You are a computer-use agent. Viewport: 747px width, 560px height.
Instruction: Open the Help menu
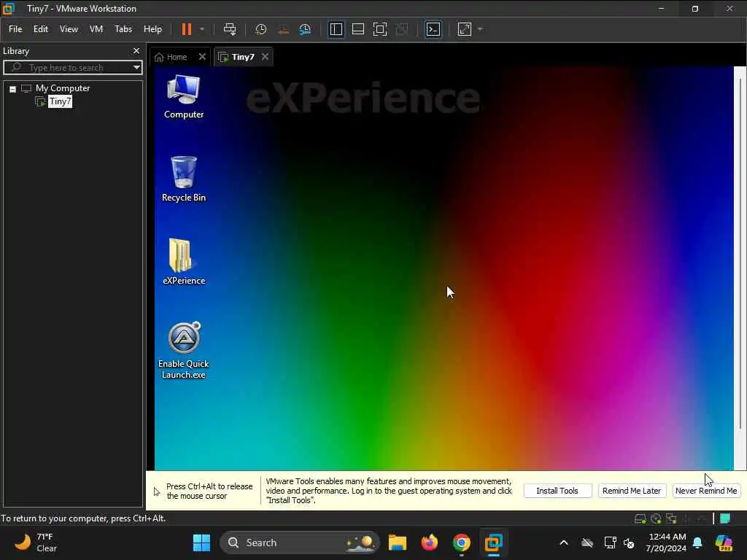153,29
